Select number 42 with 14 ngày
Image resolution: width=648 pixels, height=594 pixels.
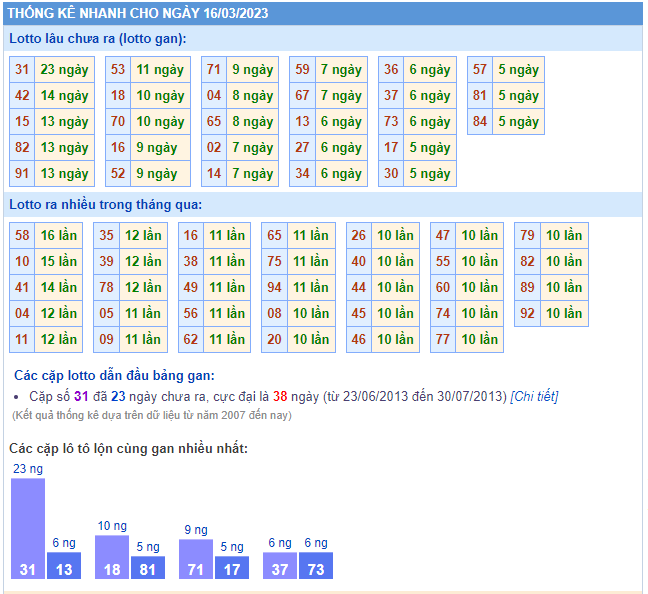coord(22,96)
